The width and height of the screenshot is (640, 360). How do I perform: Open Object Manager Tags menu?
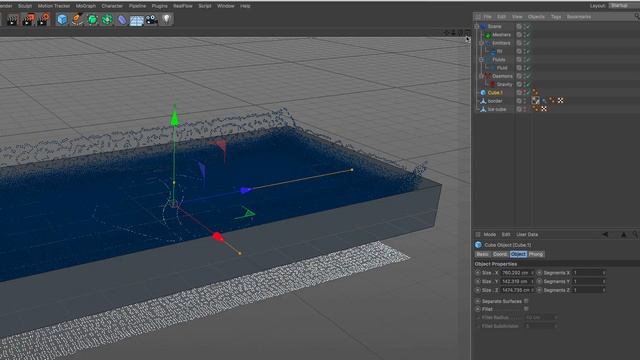pos(556,17)
